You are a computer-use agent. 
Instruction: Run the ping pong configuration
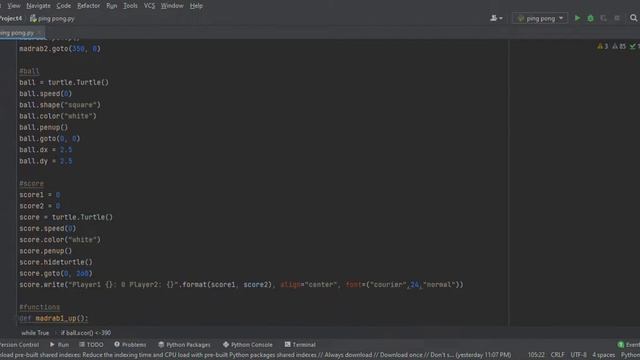(x=577, y=18)
